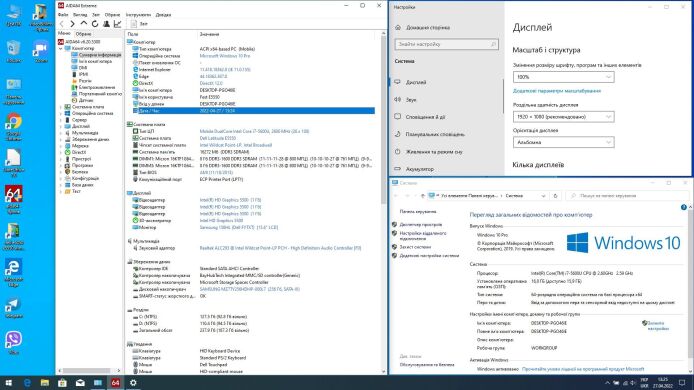Switch to the Меню tab in AIDA64 sidebar
The width and height of the screenshot is (694, 390).
[64, 34]
